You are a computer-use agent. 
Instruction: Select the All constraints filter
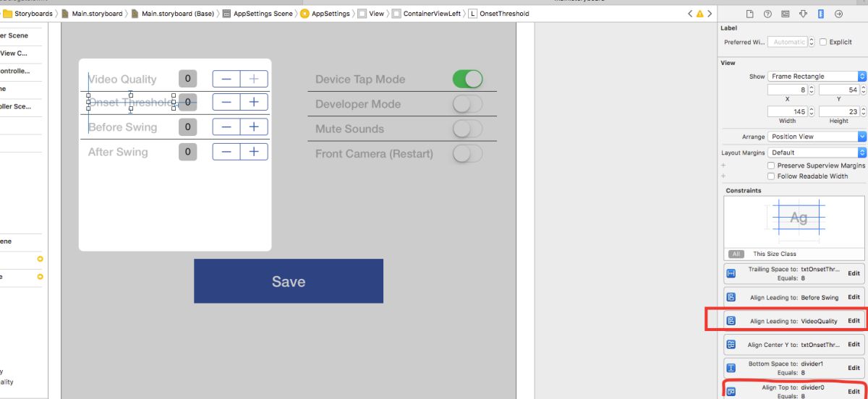pos(735,254)
